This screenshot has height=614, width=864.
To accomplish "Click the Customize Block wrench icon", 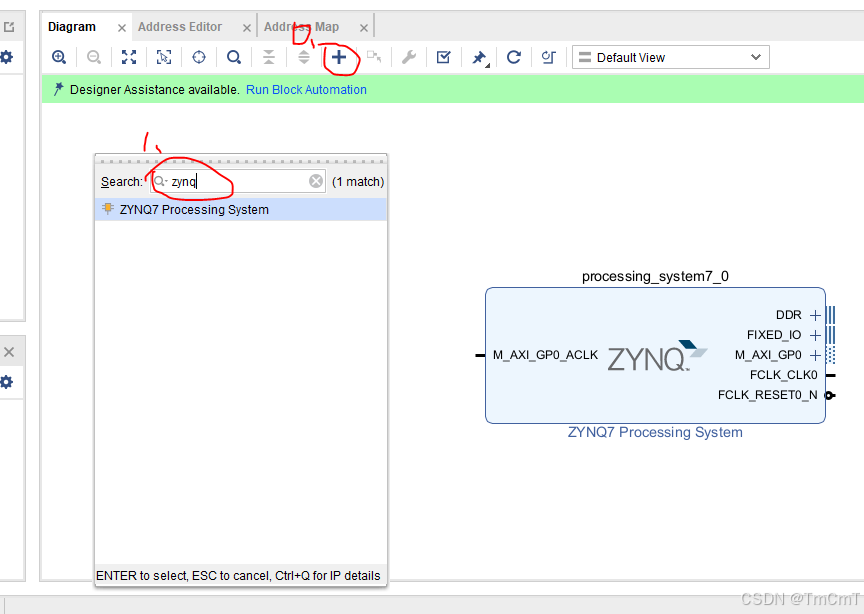I will click(409, 57).
